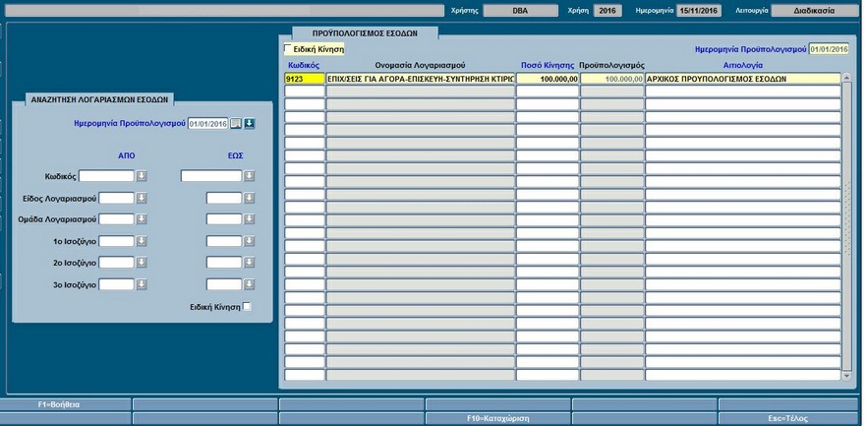Click the search panel budget date field 01/01/2016

208,124
